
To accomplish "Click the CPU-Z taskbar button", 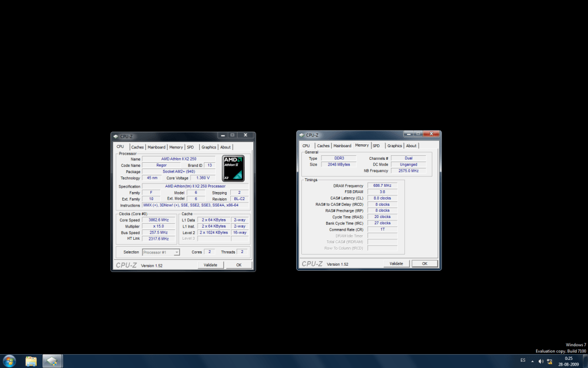I will tap(52, 361).
